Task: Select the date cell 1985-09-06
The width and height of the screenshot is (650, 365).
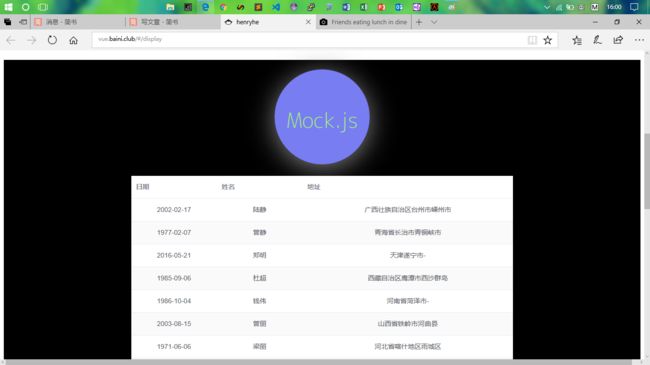Action: click(174, 278)
